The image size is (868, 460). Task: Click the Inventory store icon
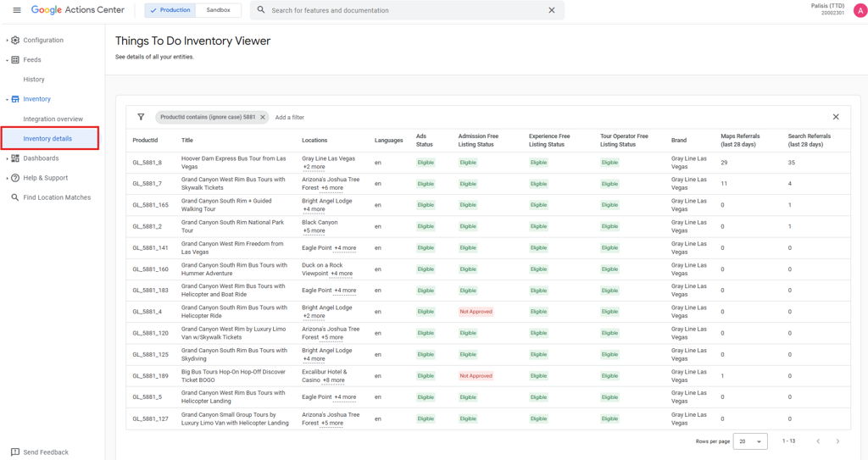click(15, 99)
